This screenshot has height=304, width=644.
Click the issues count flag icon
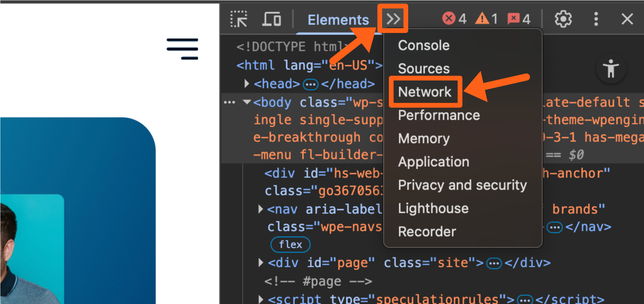coord(514,18)
